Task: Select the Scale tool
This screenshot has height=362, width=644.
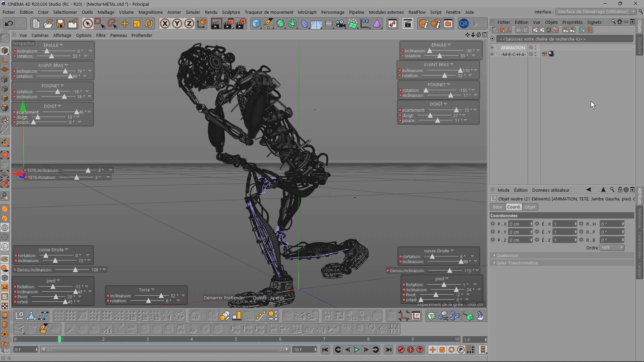Action: pos(137,24)
